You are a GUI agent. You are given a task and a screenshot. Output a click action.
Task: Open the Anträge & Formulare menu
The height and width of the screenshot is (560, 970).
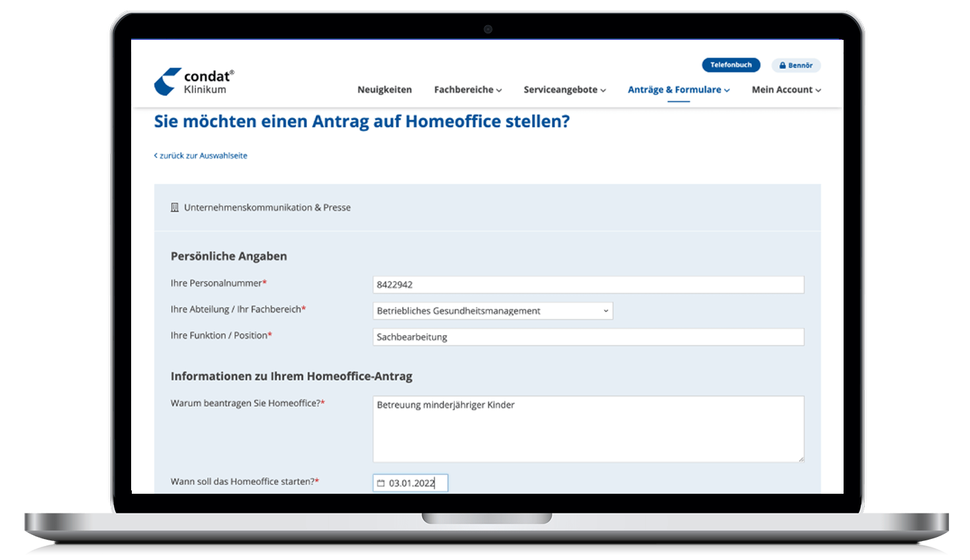pos(679,89)
